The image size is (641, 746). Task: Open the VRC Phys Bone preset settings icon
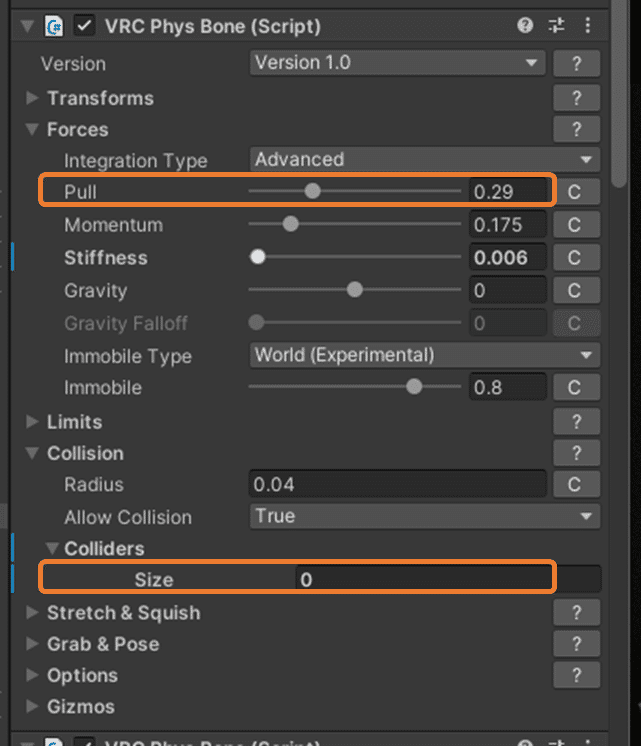click(556, 25)
